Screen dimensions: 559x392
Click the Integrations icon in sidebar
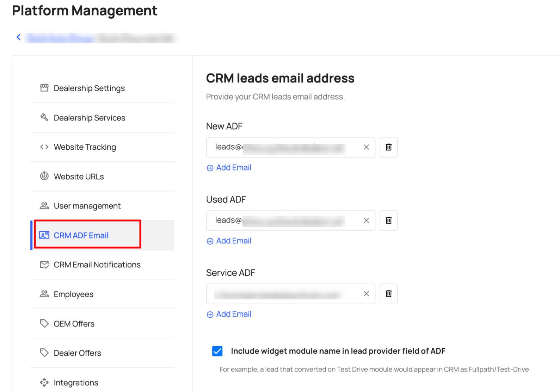pyautogui.click(x=44, y=382)
